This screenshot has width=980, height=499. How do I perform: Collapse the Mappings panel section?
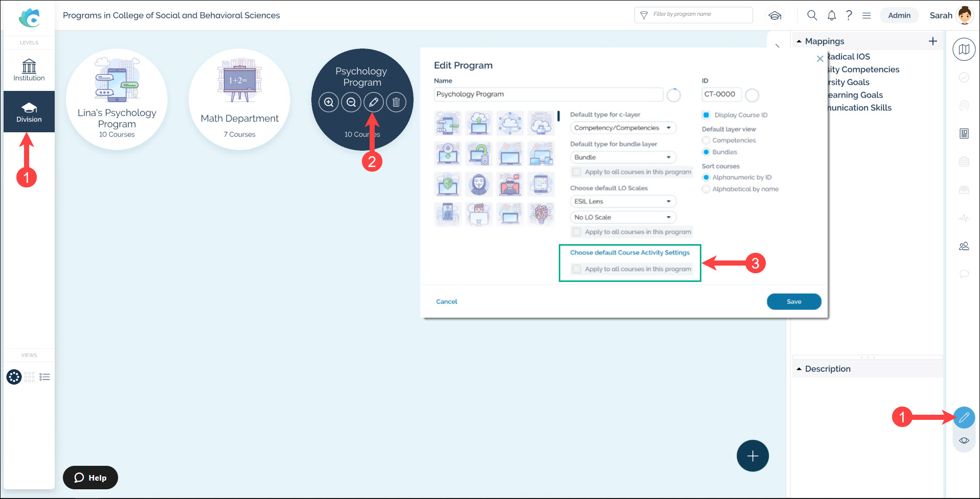[x=799, y=41]
